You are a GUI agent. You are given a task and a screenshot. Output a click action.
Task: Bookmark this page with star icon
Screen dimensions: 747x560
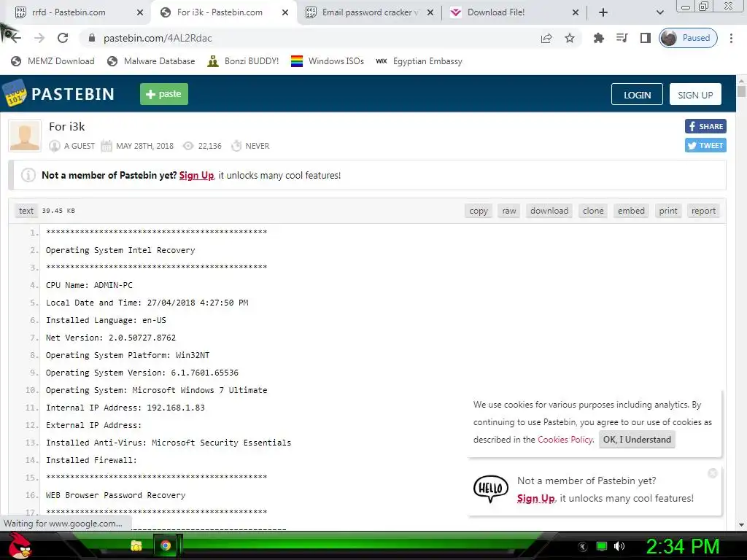tap(569, 38)
